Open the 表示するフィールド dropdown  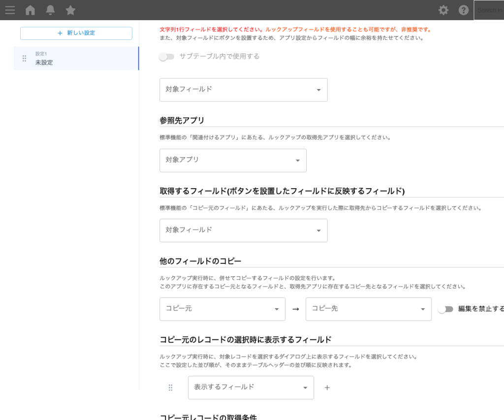[251, 388]
